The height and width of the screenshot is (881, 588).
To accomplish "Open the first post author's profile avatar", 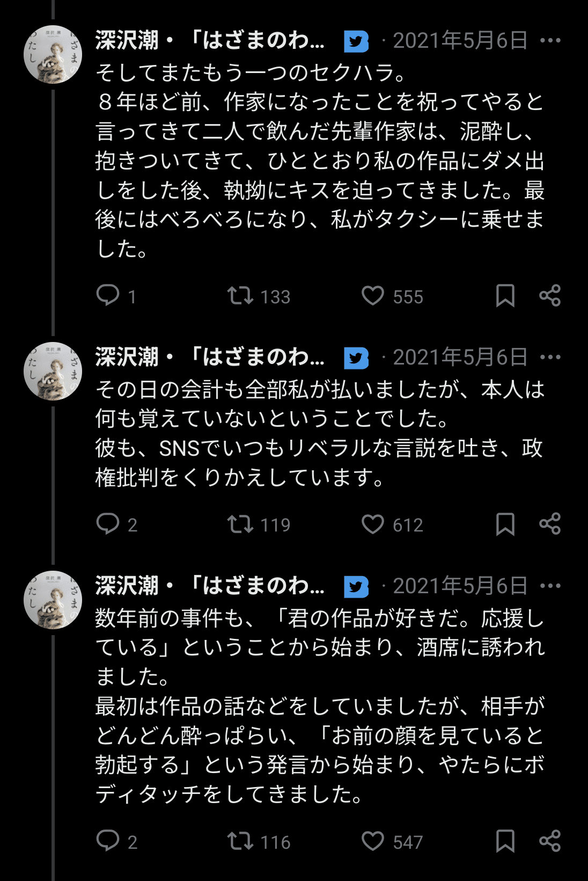I will (x=53, y=54).
